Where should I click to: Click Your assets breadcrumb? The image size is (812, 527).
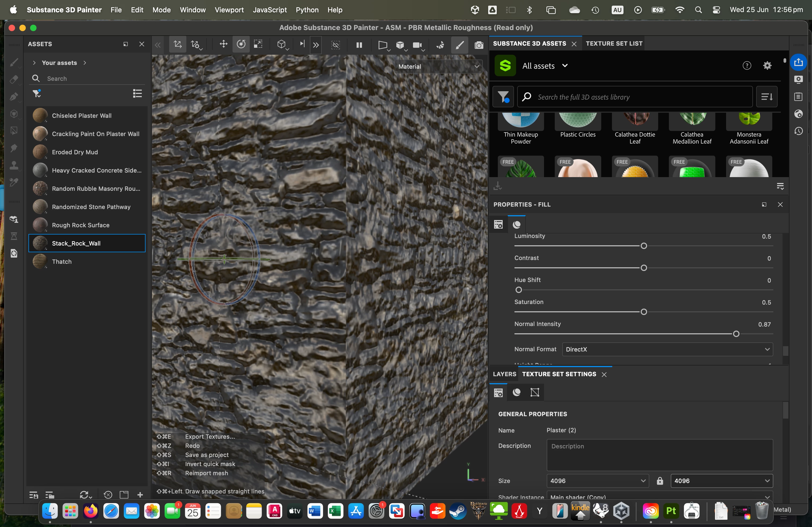[x=59, y=63]
